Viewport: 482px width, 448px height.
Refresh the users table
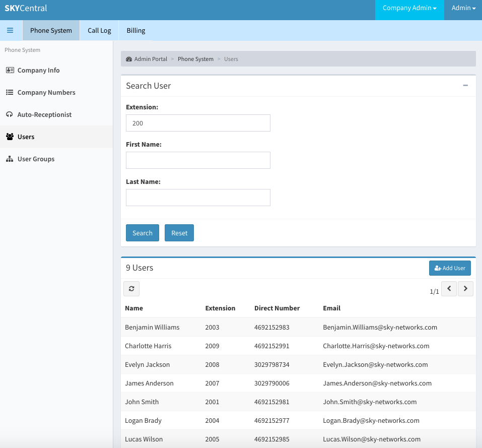pyautogui.click(x=131, y=289)
